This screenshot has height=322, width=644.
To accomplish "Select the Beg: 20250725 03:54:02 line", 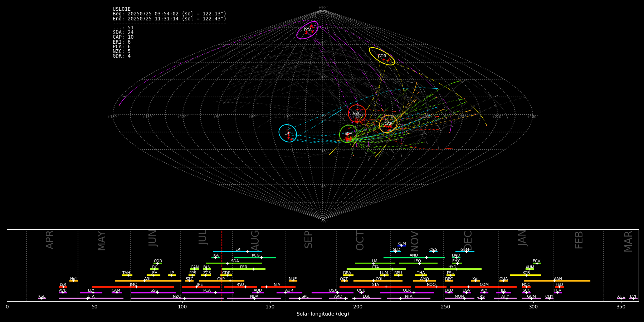I will click(170, 14).
